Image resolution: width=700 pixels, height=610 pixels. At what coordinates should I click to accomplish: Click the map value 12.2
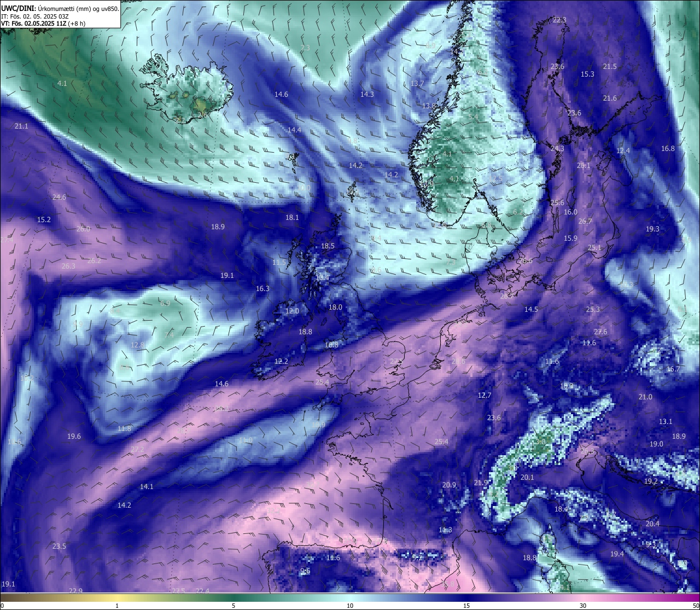click(x=281, y=362)
